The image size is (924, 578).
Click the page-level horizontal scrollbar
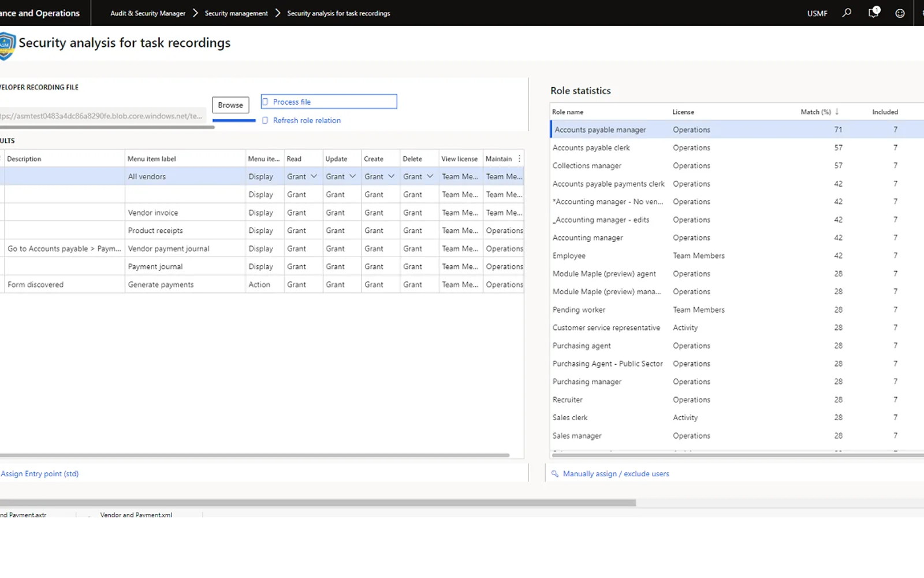point(318,503)
